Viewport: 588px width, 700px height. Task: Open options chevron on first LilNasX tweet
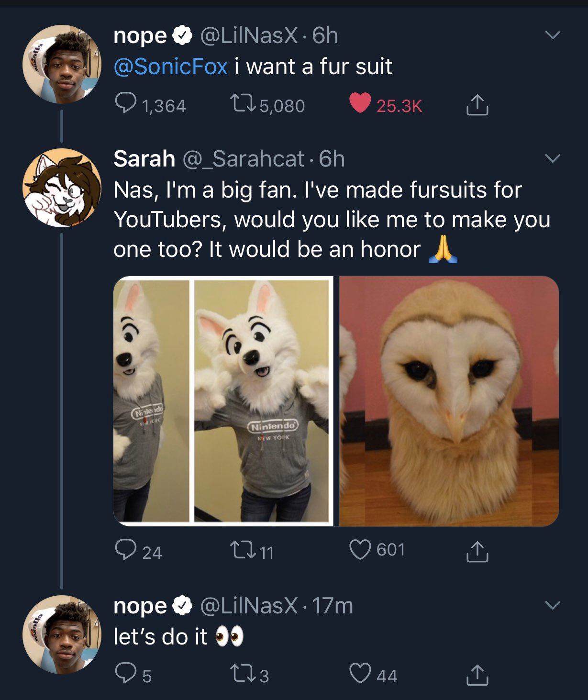(553, 35)
